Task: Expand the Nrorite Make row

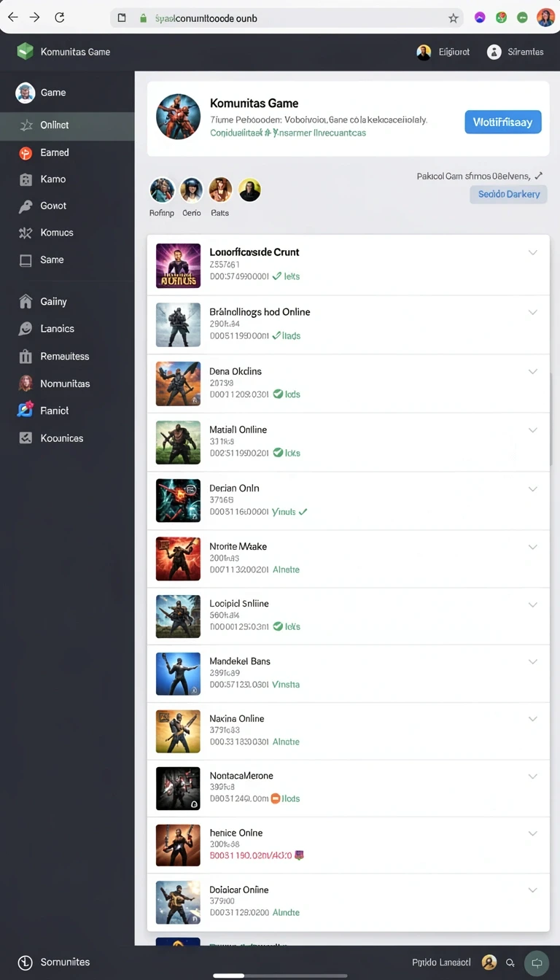Action: click(532, 547)
